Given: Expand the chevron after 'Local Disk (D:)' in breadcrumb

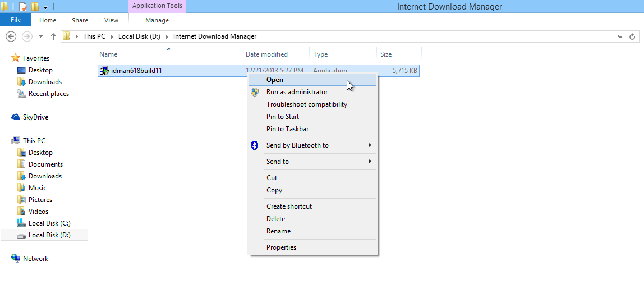Looking at the screenshot, I should click(x=167, y=36).
